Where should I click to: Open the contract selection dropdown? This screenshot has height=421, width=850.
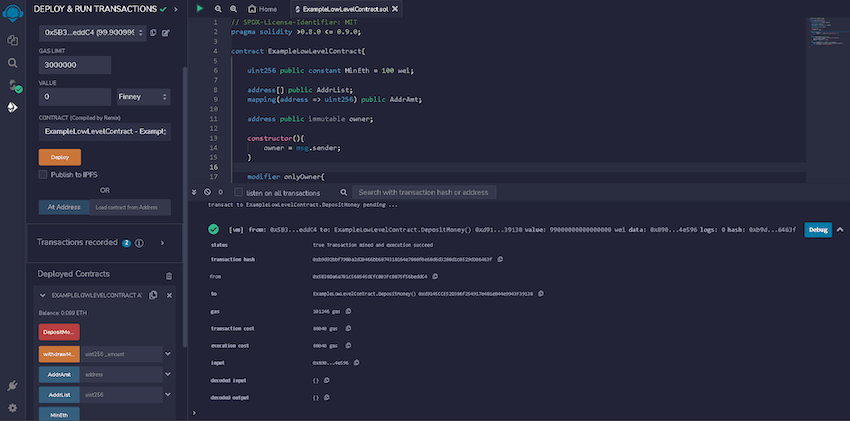point(105,132)
